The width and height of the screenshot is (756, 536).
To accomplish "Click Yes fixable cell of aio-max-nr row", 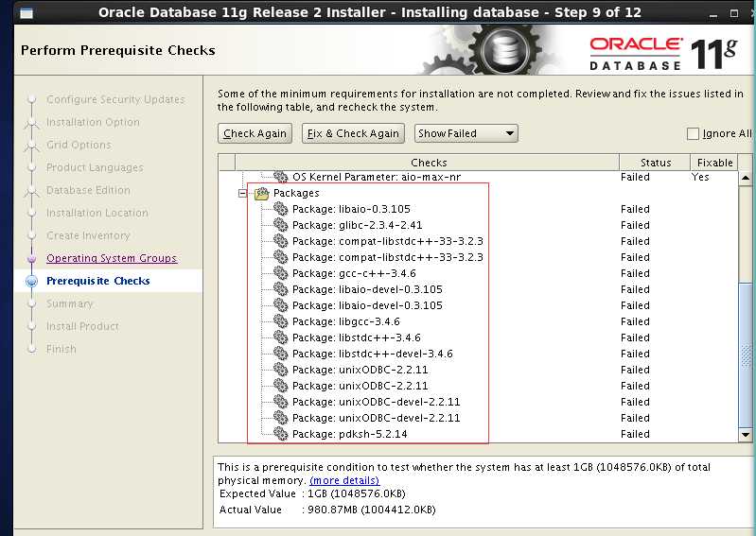I will 700,177.
